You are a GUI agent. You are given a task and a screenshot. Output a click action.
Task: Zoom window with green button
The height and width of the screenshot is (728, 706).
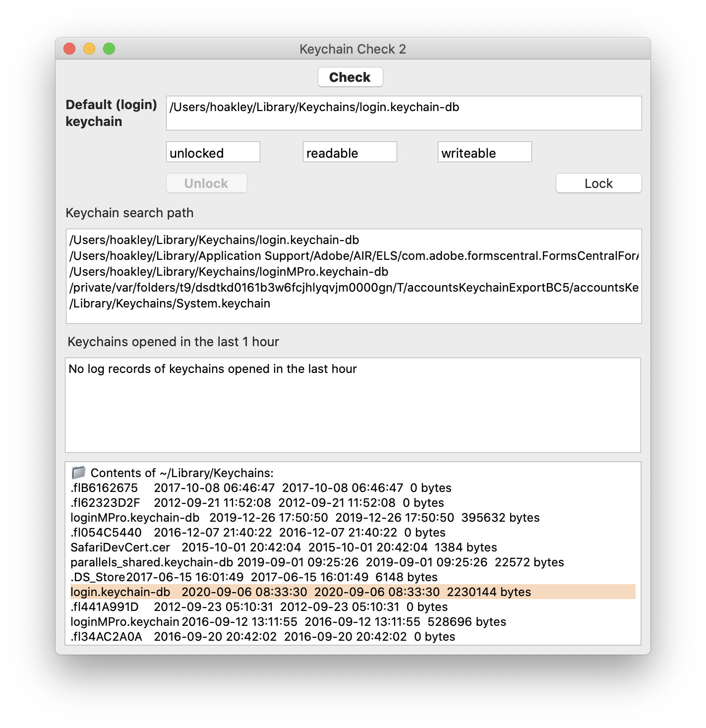coord(109,49)
